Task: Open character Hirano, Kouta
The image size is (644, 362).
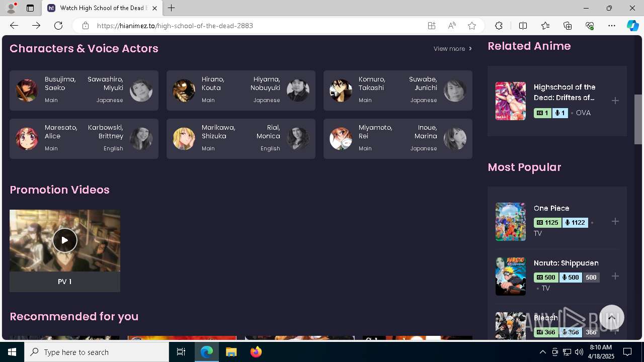Action: (213, 83)
